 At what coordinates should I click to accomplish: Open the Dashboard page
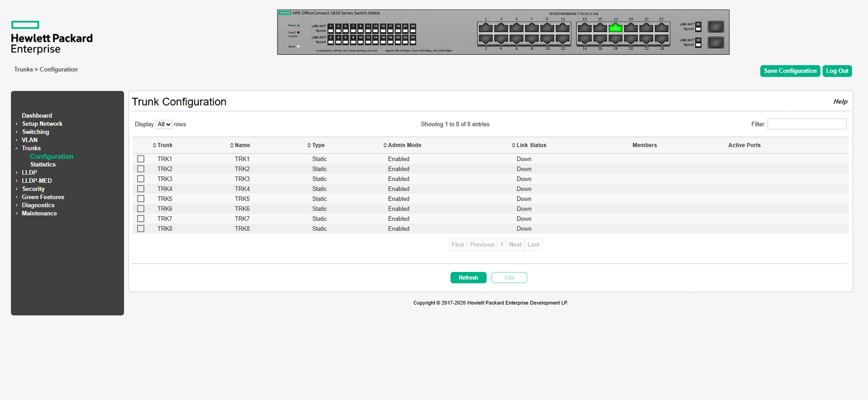[37, 115]
